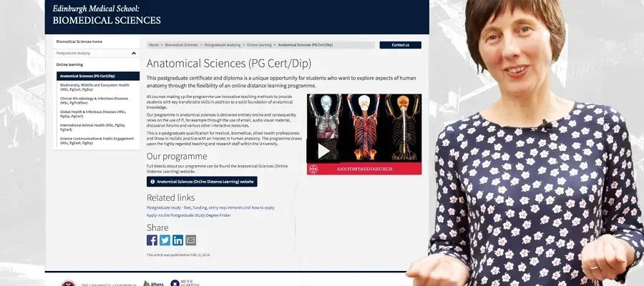Click the Biomedical Sciences site title

pyautogui.click(x=107, y=21)
